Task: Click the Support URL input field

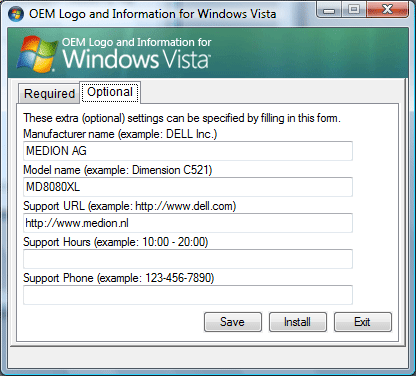Action: coord(188,223)
